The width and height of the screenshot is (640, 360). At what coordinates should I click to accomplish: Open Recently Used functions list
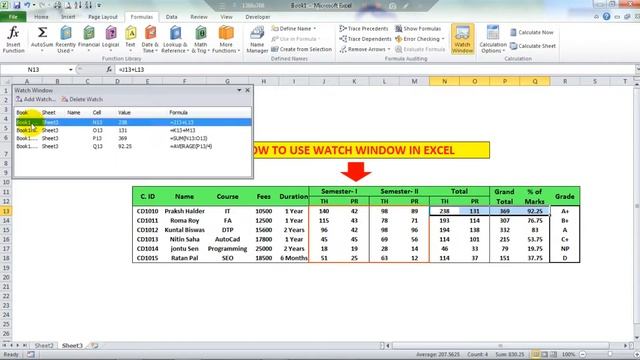tap(65, 39)
